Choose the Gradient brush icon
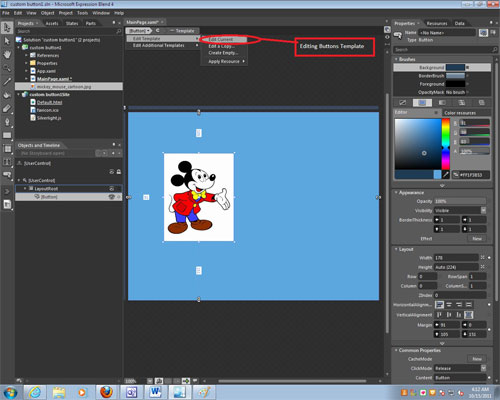The height and width of the screenshot is (400, 500). [x=442, y=103]
